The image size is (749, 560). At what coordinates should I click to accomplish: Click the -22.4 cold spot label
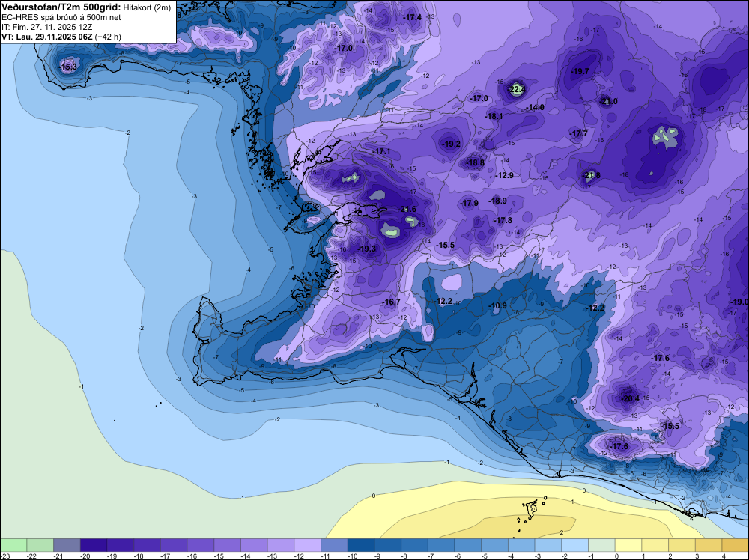(516, 89)
